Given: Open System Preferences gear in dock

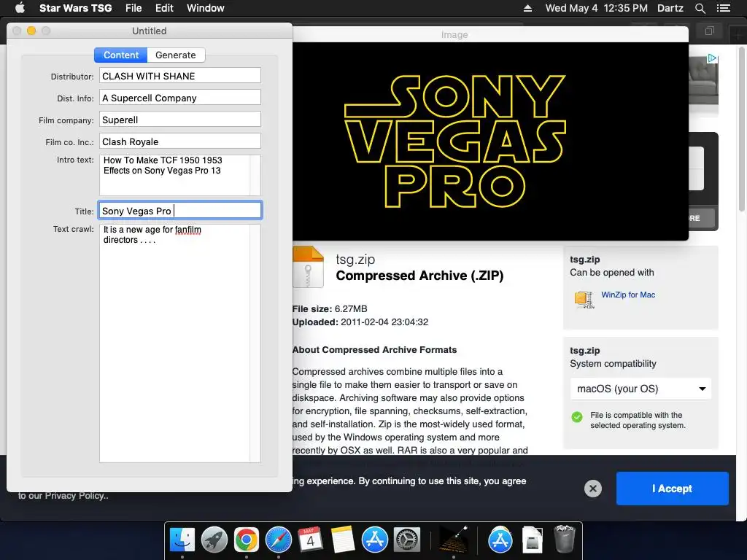Looking at the screenshot, I should [406, 540].
